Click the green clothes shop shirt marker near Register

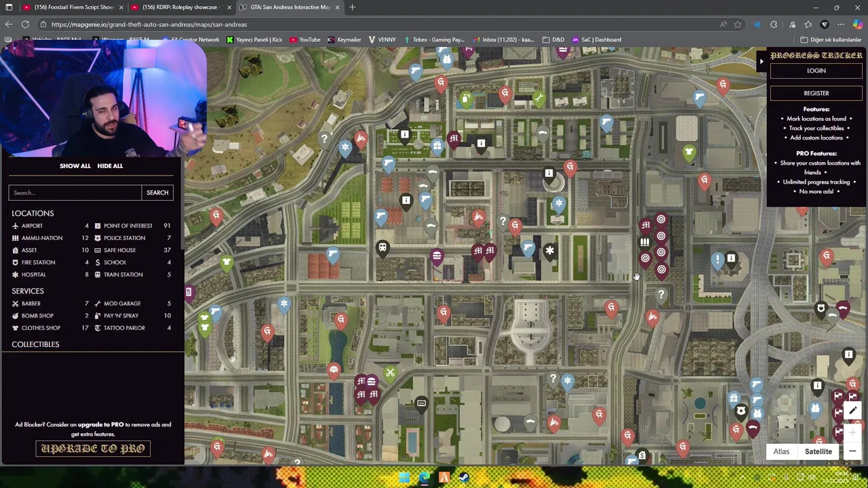tap(689, 152)
